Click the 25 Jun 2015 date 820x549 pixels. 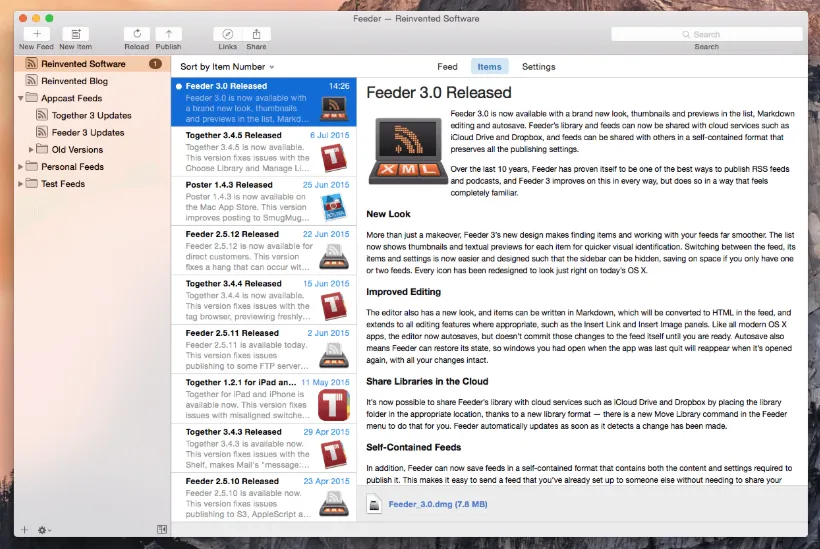(x=326, y=185)
